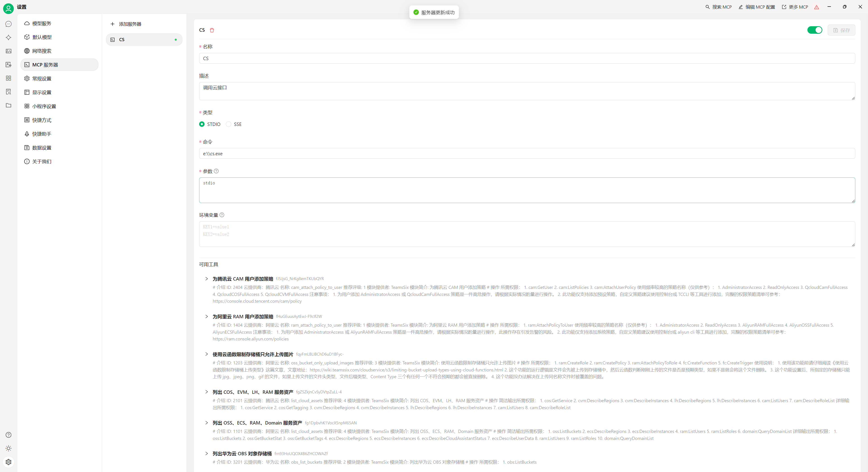The image size is (868, 472).
Task: Expand the 列出华为云 OBS 对象存储桶 tool
Action: (207, 453)
